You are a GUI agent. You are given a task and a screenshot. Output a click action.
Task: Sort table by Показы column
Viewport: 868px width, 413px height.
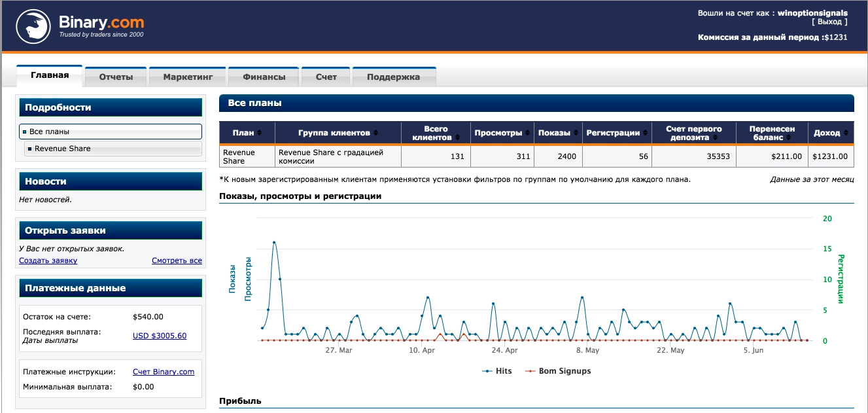(x=575, y=133)
